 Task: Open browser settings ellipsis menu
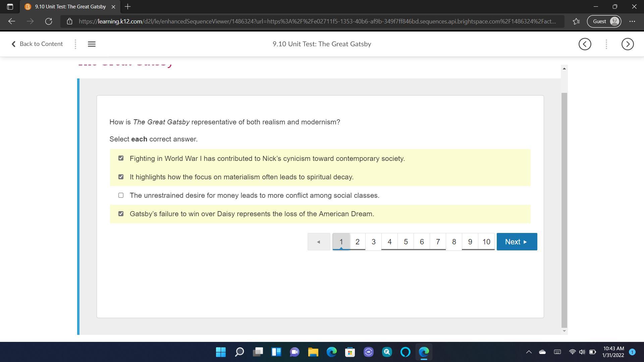[x=632, y=21]
